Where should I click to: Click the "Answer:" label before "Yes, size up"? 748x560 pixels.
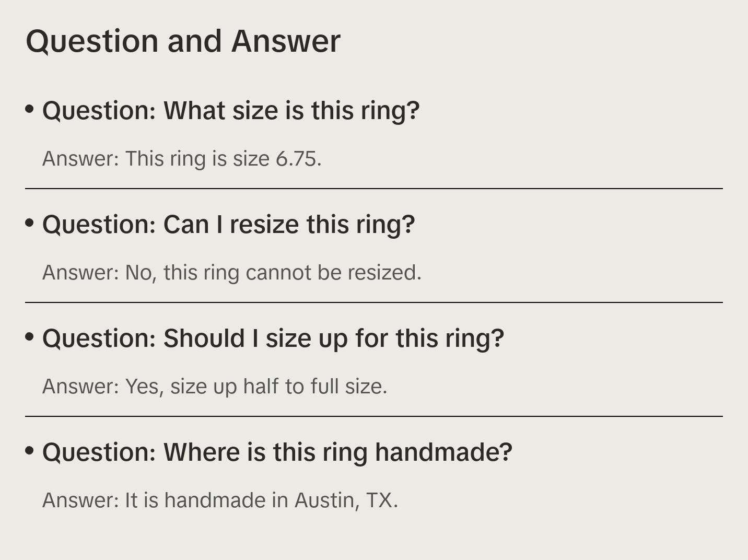pyautogui.click(x=81, y=387)
